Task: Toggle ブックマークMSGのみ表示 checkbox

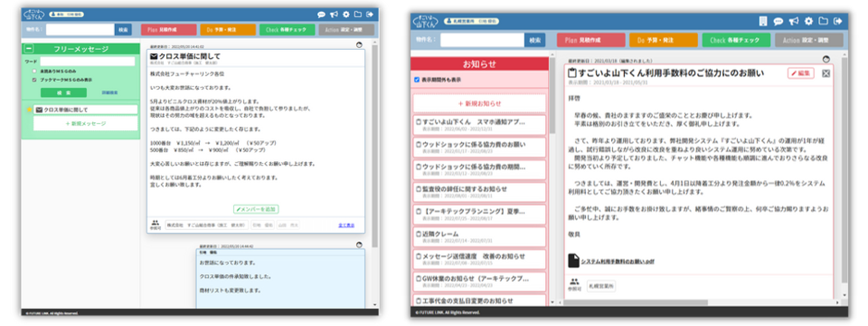Action: 34,80
